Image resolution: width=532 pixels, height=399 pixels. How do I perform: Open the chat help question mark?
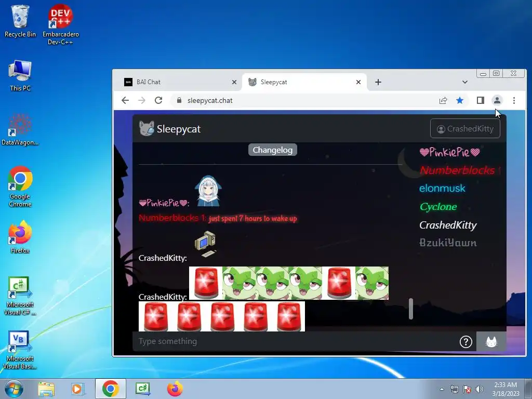(466, 342)
